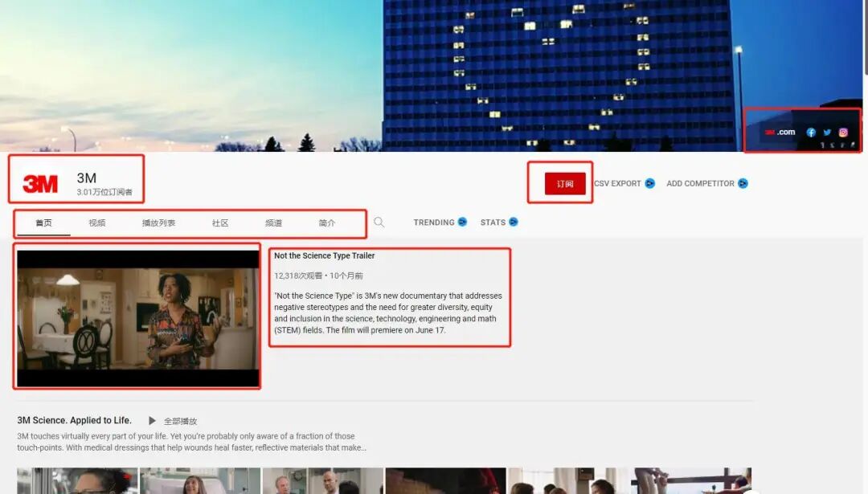The height and width of the screenshot is (494, 868).
Task: Click the blue icon next to ADD COMPETITOR
Action: pos(743,184)
